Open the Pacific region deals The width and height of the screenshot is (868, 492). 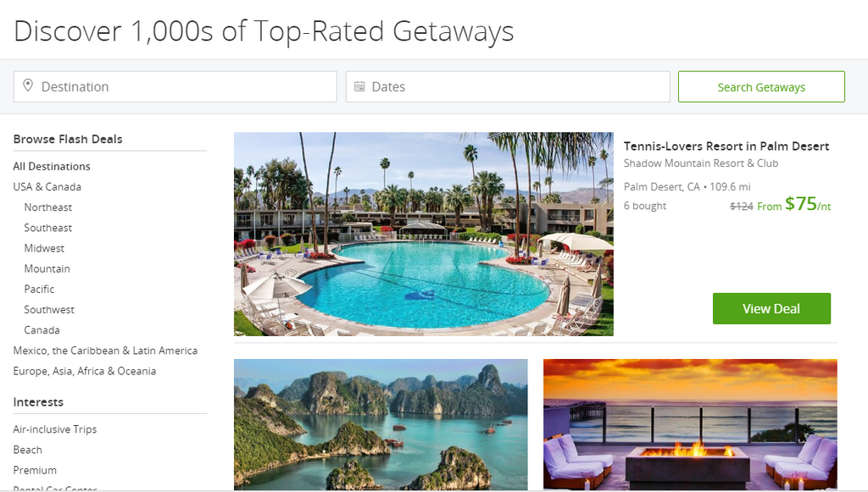coord(39,289)
